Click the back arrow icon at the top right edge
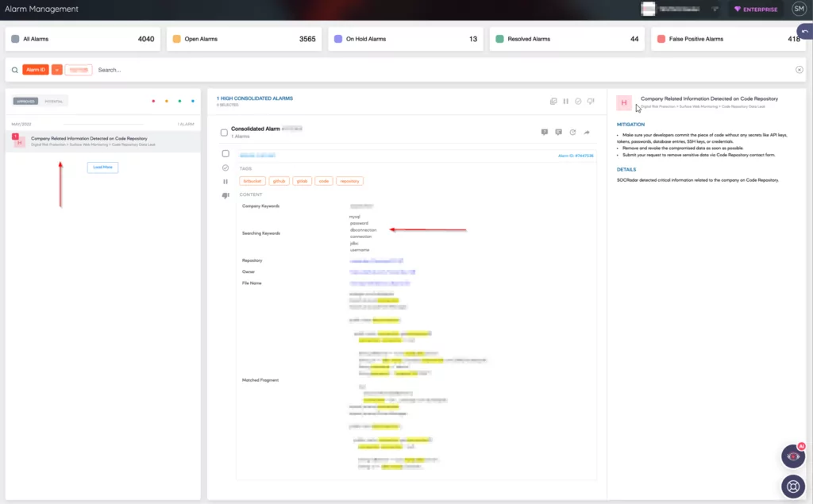This screenshot has width=813, height=504. [805, 32]
